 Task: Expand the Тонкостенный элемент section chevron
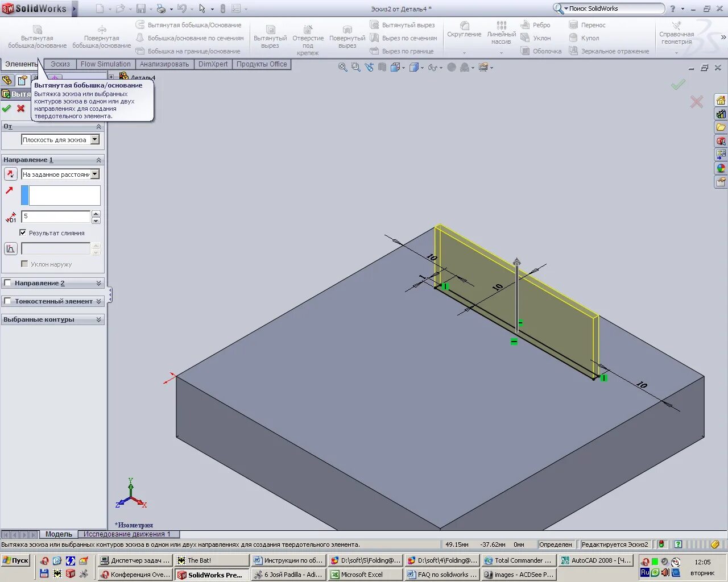click(98, 301)
